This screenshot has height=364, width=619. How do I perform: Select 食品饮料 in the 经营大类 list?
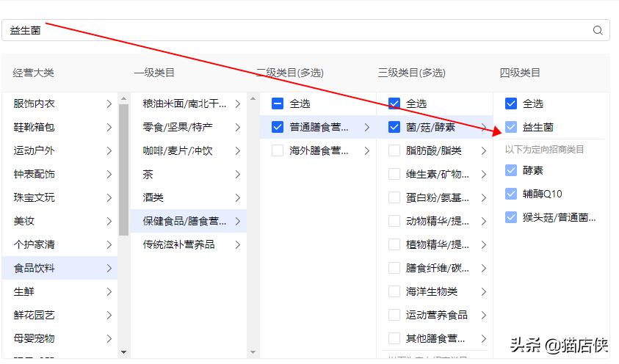tap(59, 268)
